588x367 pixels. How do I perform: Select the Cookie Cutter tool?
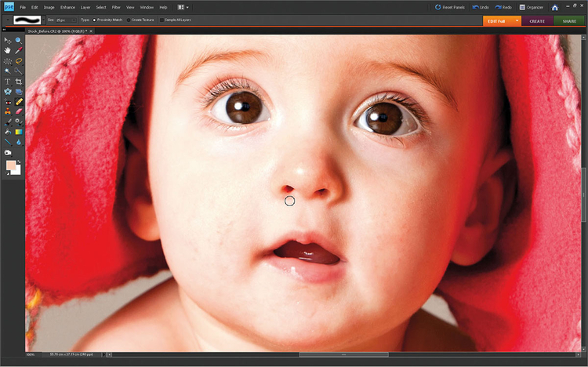click(8, 92)
